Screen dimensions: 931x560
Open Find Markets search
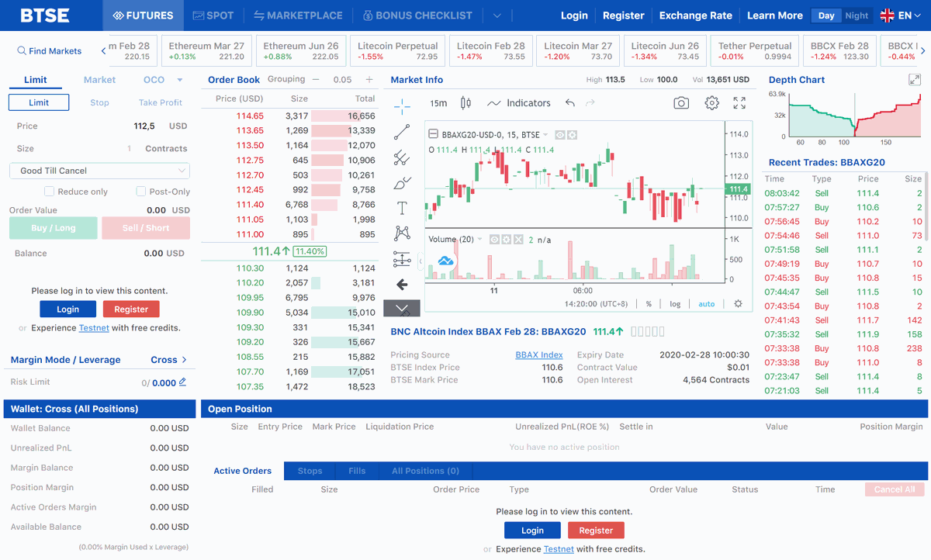(x=49, y=51)
